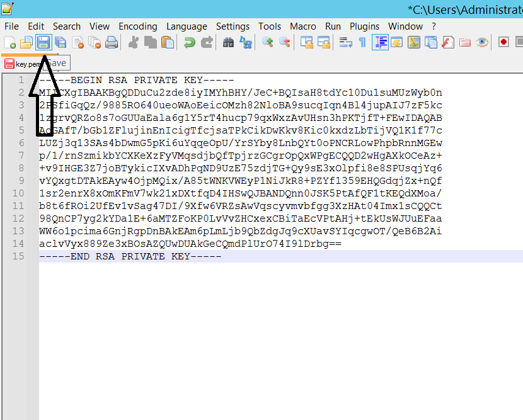Expand the Settings menu
This screenshot has width=523, height=420.
pyautogui.click(x=233, y=26)
